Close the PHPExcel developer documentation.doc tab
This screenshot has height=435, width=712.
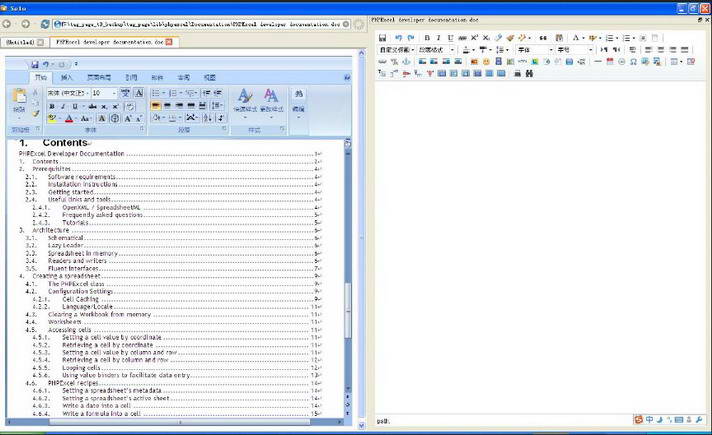click(169, 42)
